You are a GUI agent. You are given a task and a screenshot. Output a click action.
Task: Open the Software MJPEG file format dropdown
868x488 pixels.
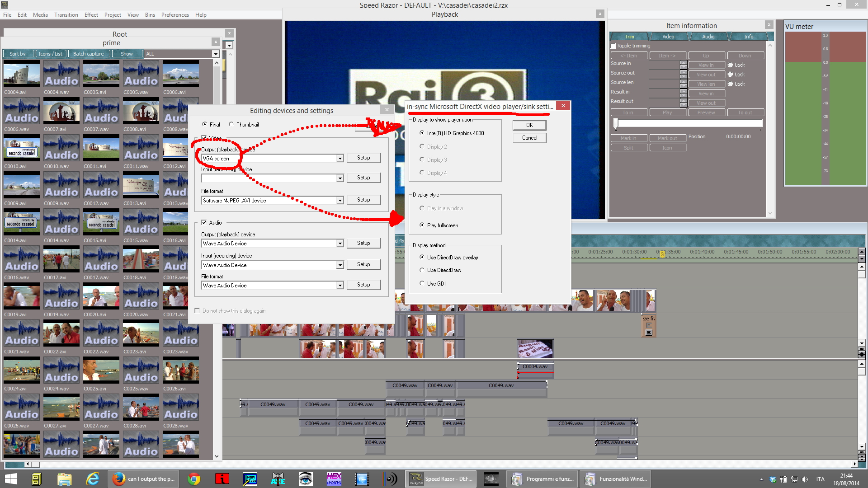[340, 201]
